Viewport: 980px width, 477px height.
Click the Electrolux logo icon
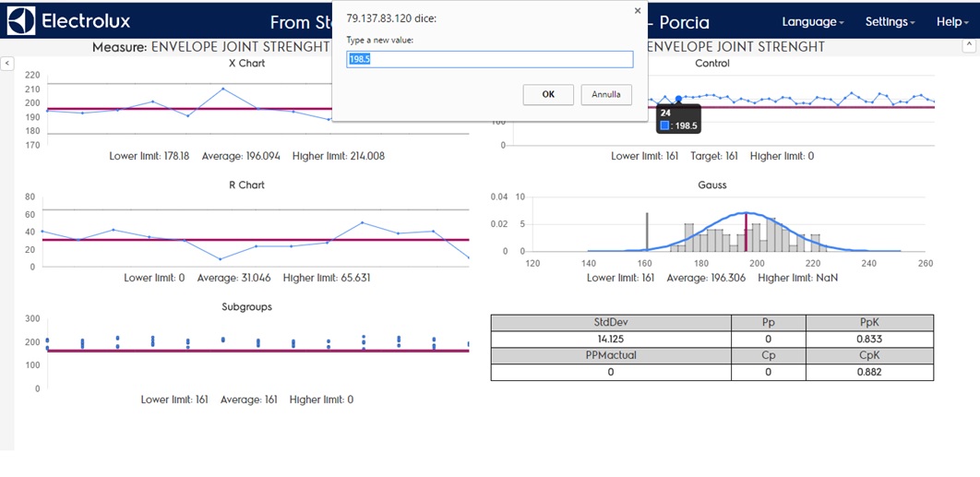click(x=21, y=21)
